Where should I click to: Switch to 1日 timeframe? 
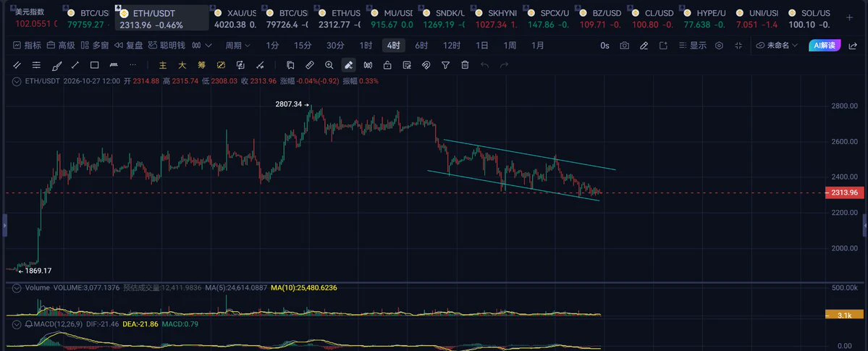(x=482, y=46)
